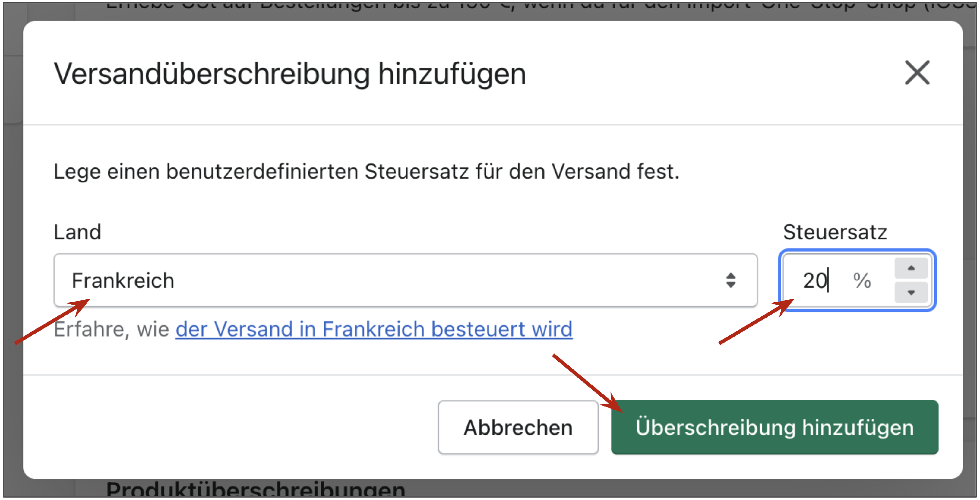Click the dialog title Versandüberschreibung hinzufügen
Viewport: 980px width, 500px height.
click(x=290, y=74)
